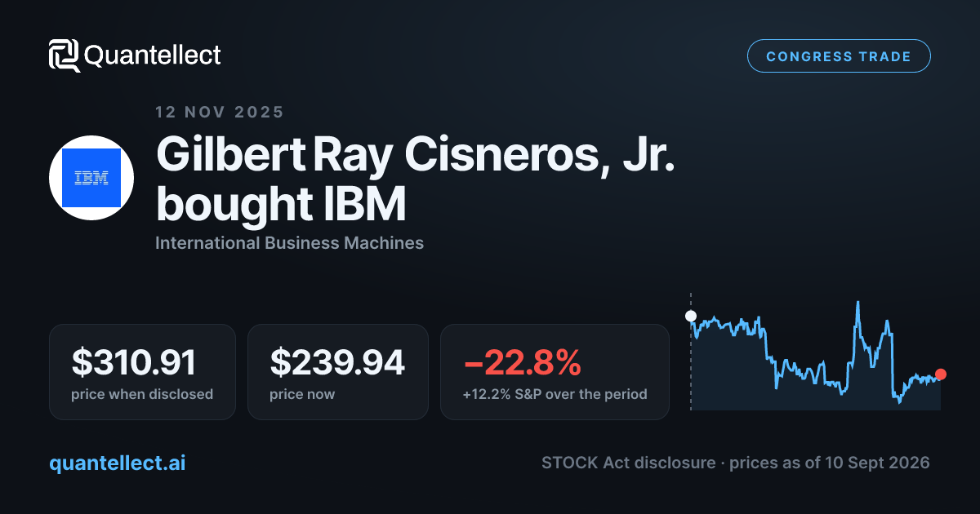
Task: Click the dashed vertical disclosure line
Action: click(x=691, y=351)
